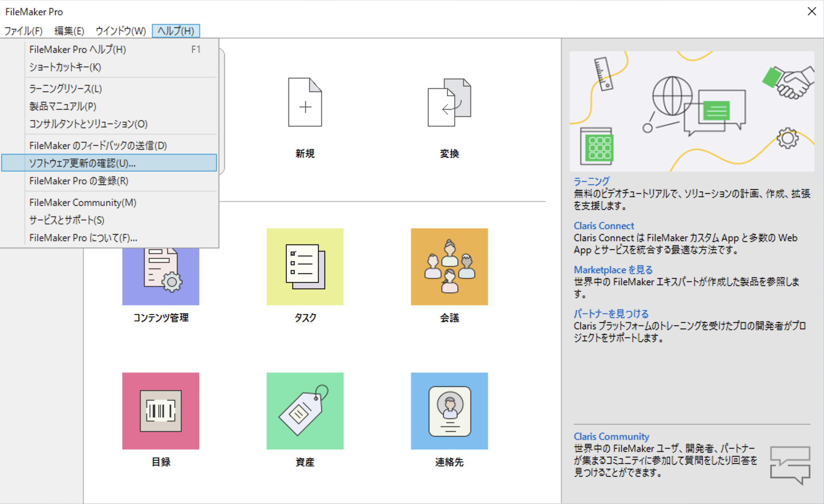The image size is (824, 504).
Task: Select ソフトウェア更新の確認 in the help menu
Action: click(x=81, y=163)
